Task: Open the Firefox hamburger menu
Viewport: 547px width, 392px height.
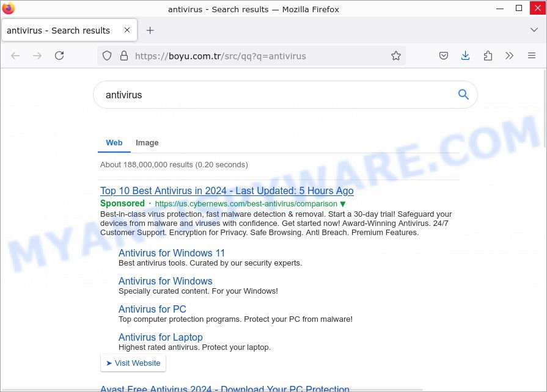Action: pos(531,56)
